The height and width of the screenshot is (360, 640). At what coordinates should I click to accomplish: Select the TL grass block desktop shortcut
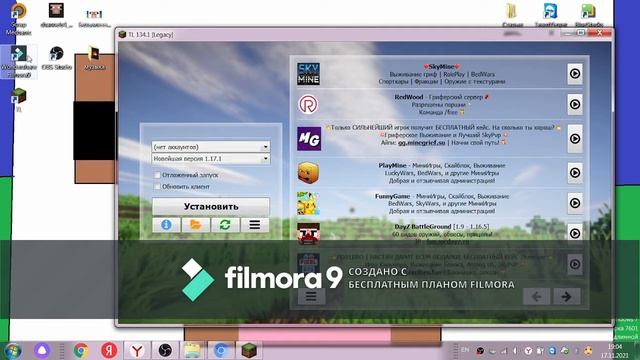(x=19, y=100)
